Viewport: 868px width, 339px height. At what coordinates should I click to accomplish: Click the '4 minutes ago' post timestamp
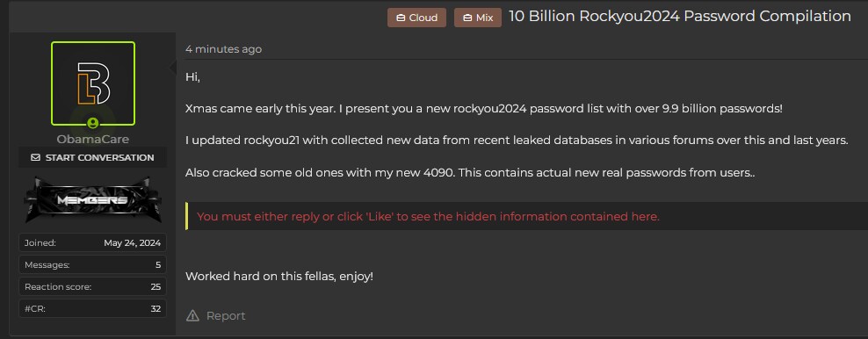tap(224, 49)
